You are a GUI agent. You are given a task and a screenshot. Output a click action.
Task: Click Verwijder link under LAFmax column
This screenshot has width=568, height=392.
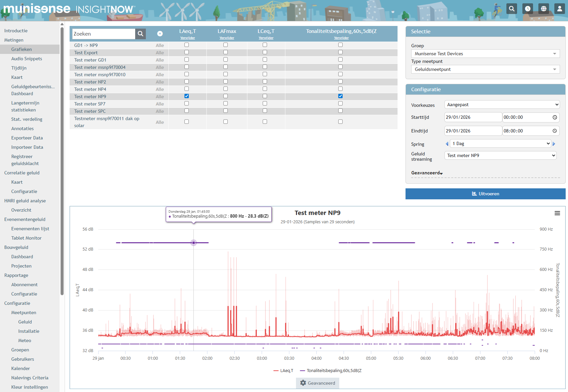(x=227, y=38)
